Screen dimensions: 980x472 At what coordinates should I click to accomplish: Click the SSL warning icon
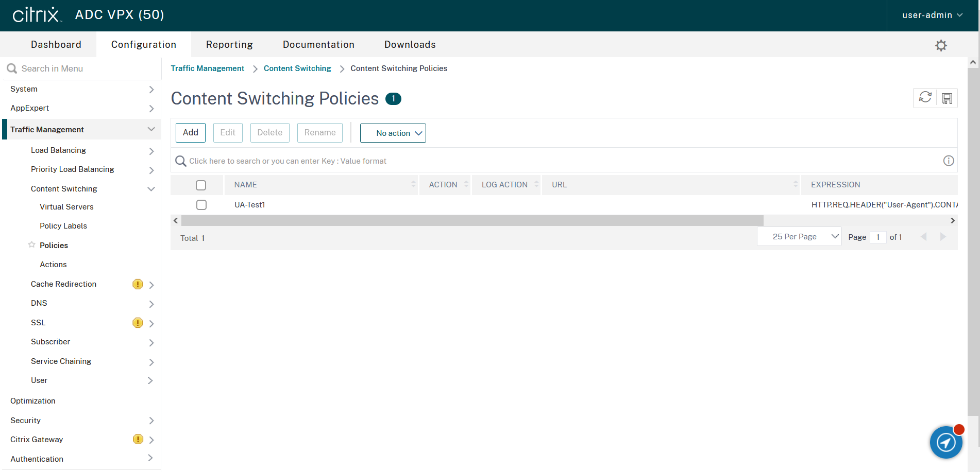click(x=138, y=323)
